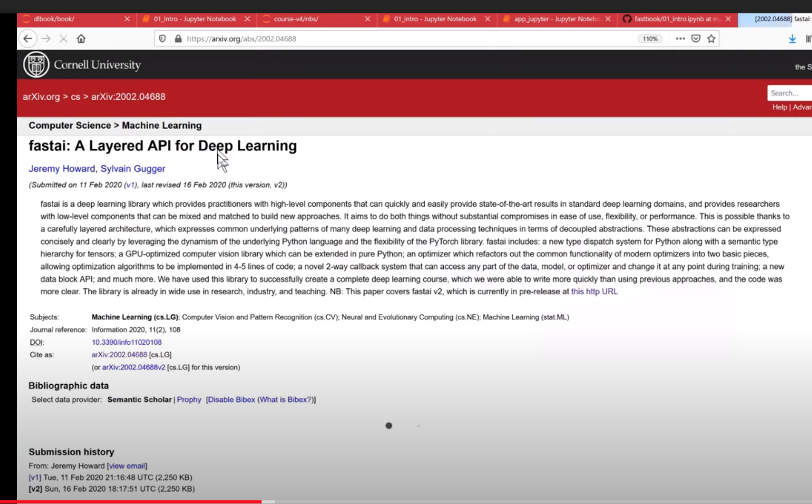Open author Sylvain Gugger link

tap(133, 169)
